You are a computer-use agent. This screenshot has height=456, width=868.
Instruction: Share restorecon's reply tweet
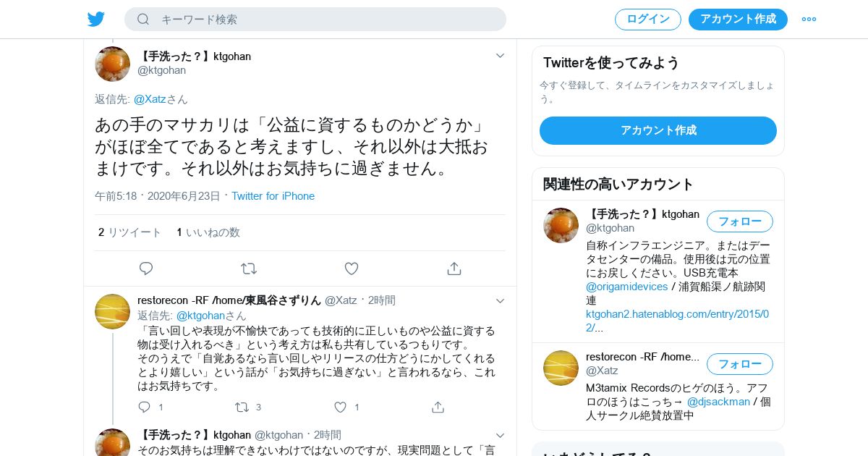coord(438,407)
